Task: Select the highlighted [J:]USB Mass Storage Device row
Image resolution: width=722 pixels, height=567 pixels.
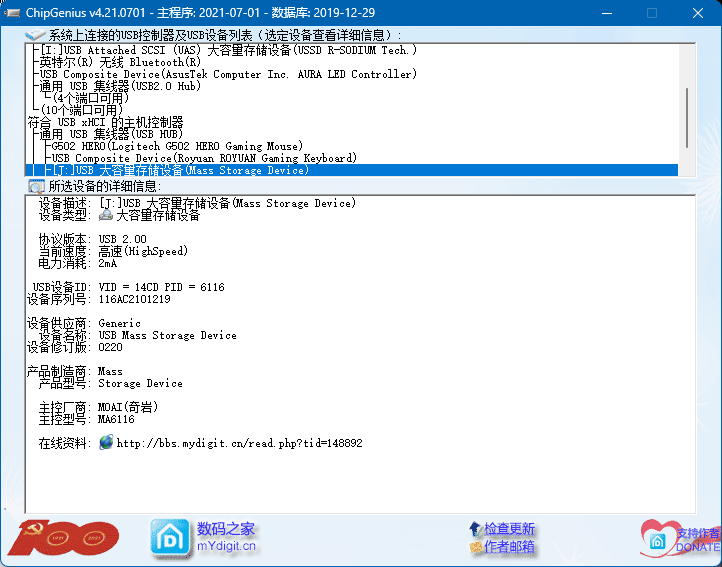Action: [x=351, y=170]
